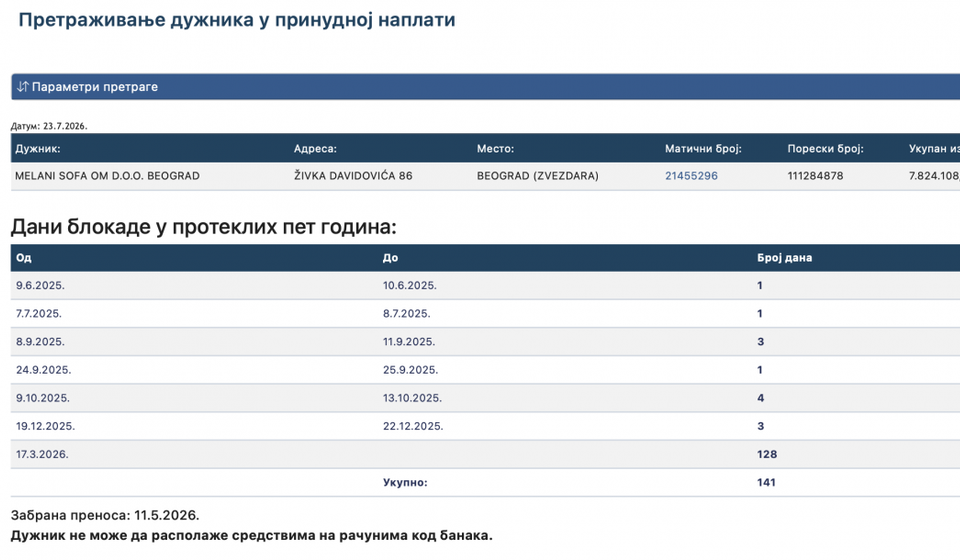
Task: Click day count 128
Action: coord(767,455)
